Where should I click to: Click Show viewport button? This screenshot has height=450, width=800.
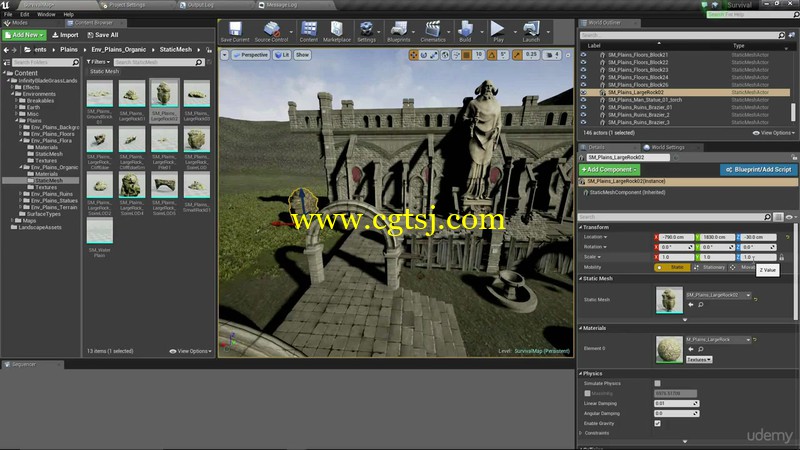tap(303, 55)
